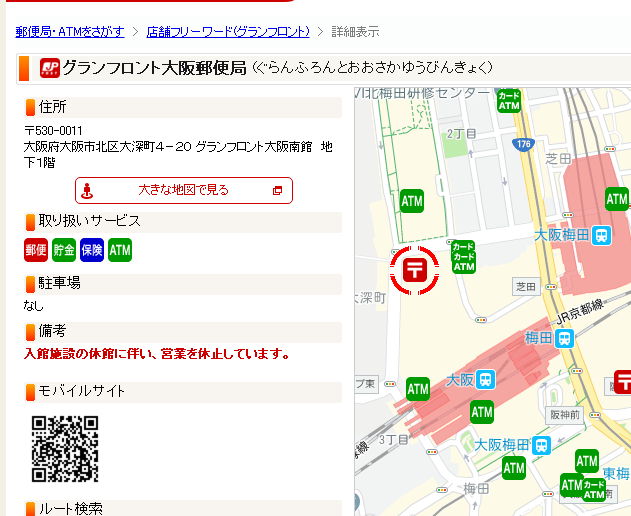
Task: Click the 詳細表示 breadcrumb text
Action: click(355, 31)
